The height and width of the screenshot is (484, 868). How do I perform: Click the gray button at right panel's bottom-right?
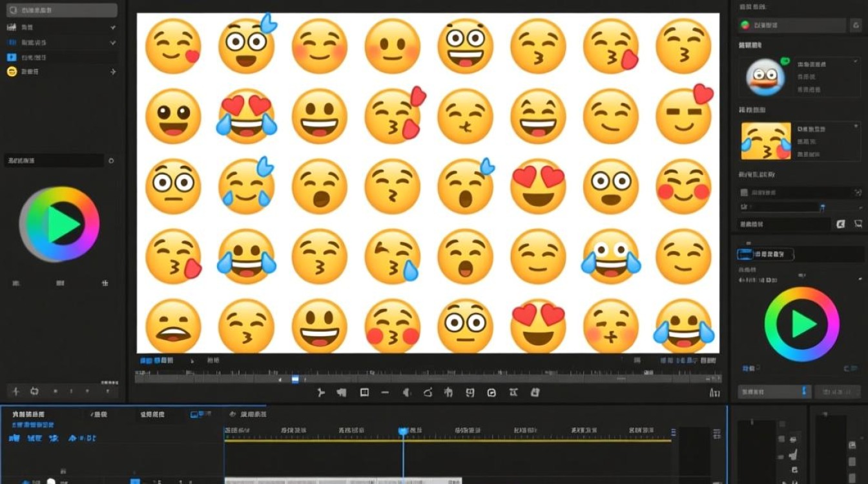click(838, 392)
